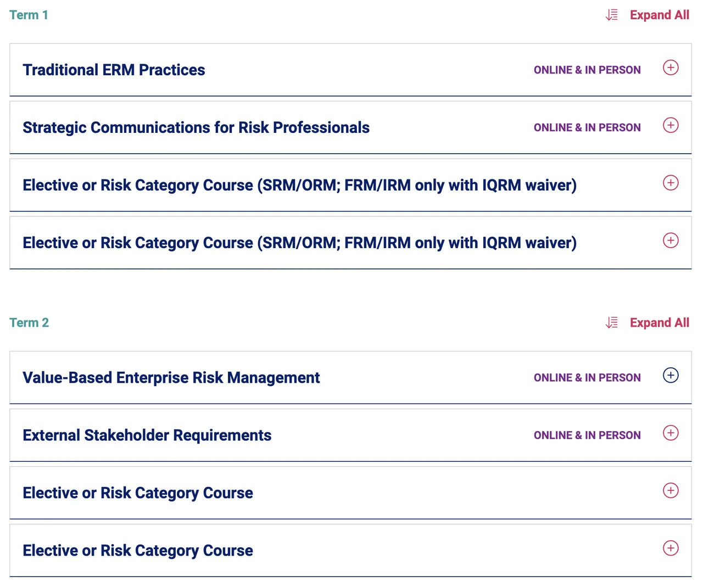Click ONLINE & IN PERSON label on External Stakeholder row

coord(587,435)
